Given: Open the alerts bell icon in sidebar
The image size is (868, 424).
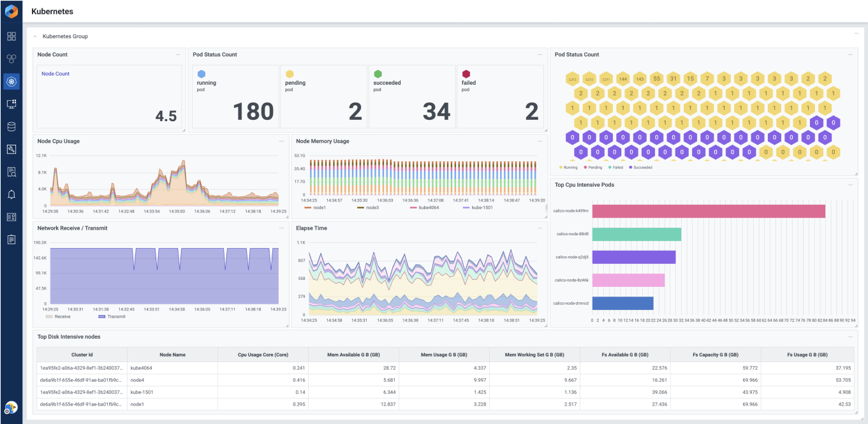Looking at the screenshot, I should point(11,194).
